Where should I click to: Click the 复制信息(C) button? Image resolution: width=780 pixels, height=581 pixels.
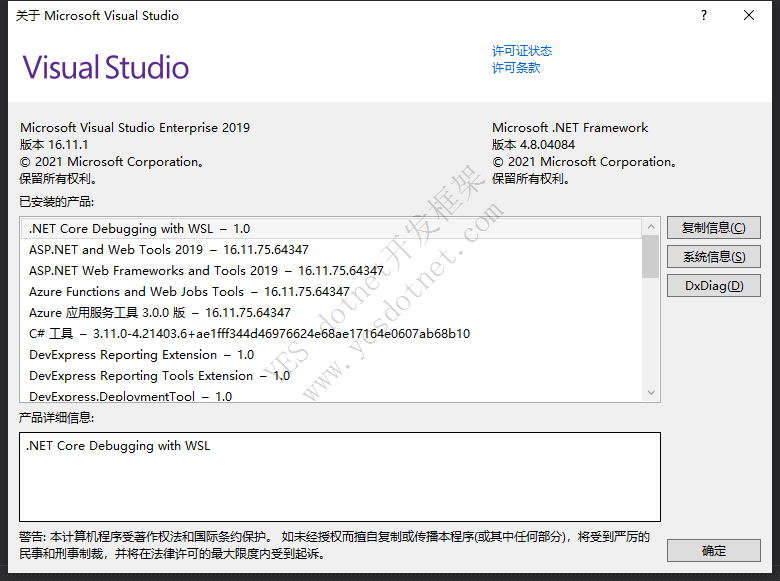(x=713, y=228)
